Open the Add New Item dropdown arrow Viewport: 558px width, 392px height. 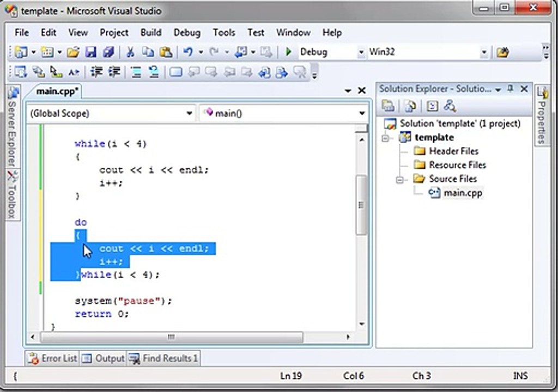click(59, 52)
